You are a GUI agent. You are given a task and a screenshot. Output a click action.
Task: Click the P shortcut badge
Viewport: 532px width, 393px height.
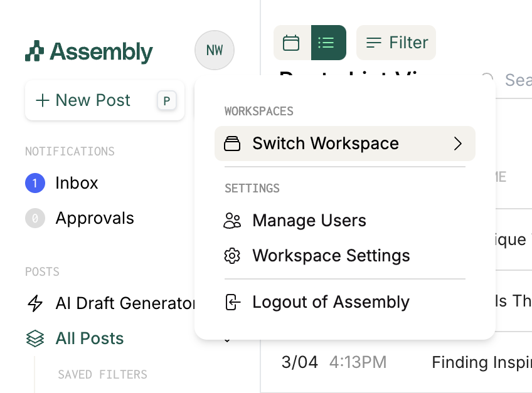click(x=167, y=100)
